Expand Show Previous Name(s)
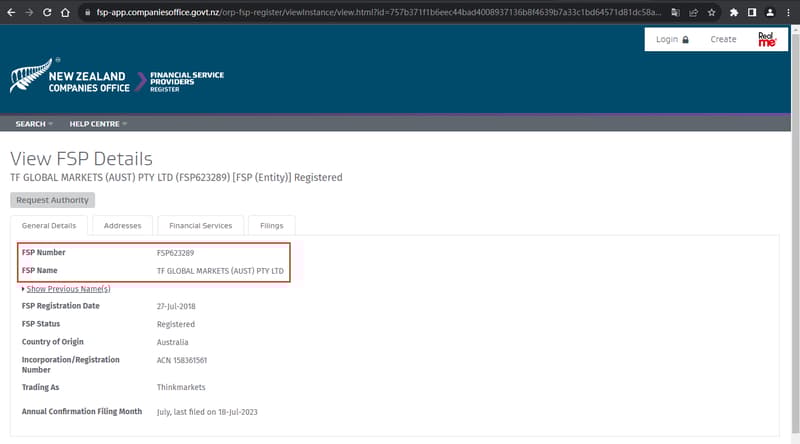800x444 pixels. 67,289
